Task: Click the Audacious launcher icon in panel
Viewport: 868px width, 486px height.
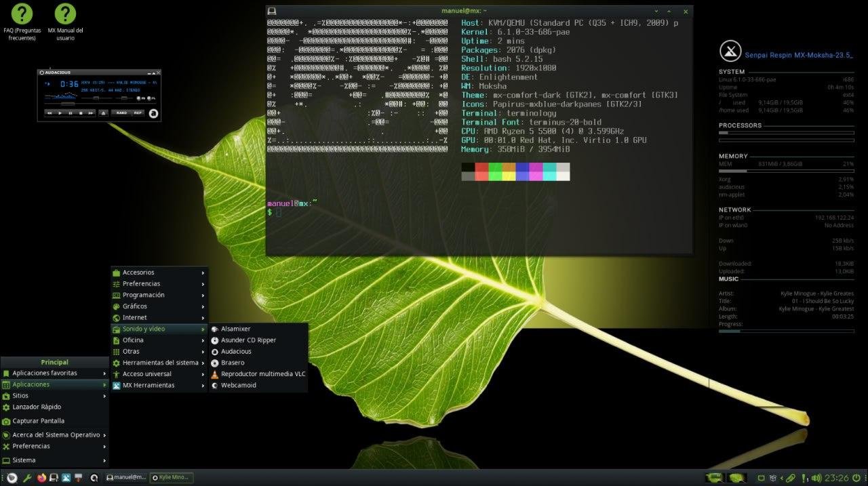Action: click(x=94, y=478)
